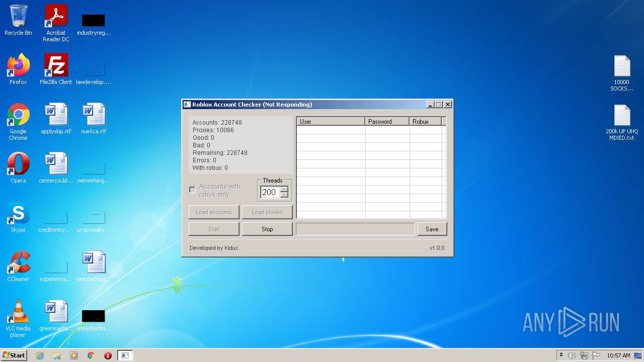Show hidden tray icons arrow
This screenshot has height=362, width=644.
click(561, 355)
